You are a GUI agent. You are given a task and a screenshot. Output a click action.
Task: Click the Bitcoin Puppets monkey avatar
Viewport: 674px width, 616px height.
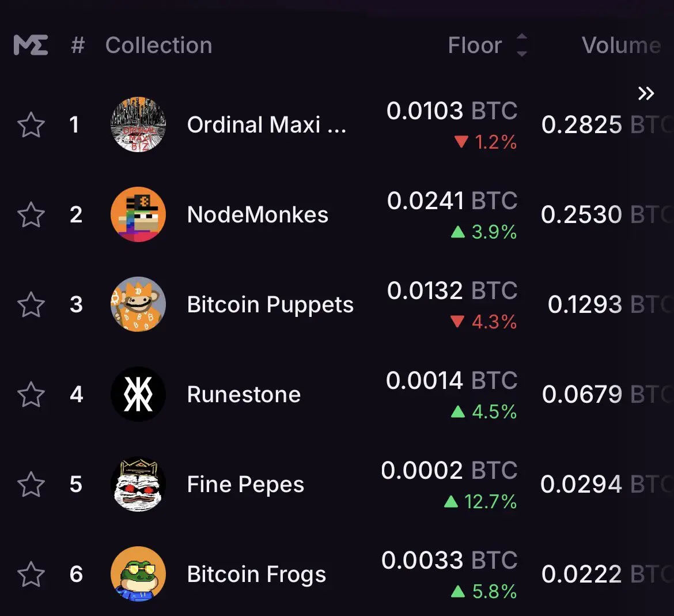[138, 304]
